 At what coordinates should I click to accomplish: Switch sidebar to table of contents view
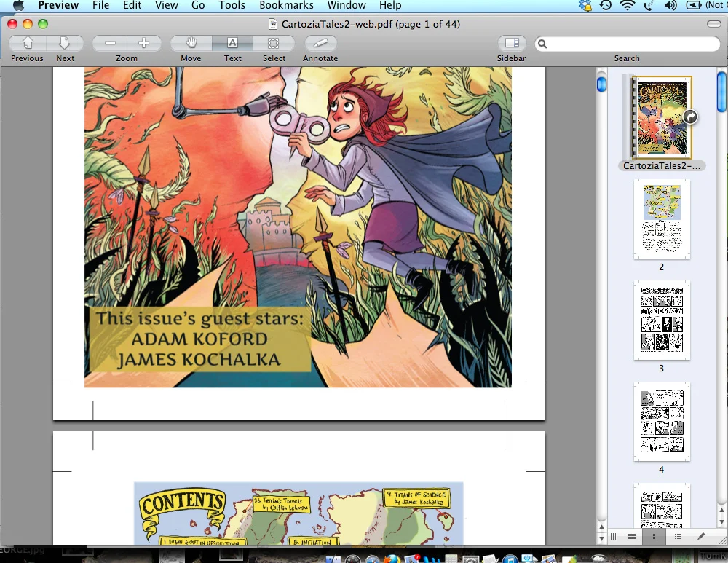[x=677, y=537]
